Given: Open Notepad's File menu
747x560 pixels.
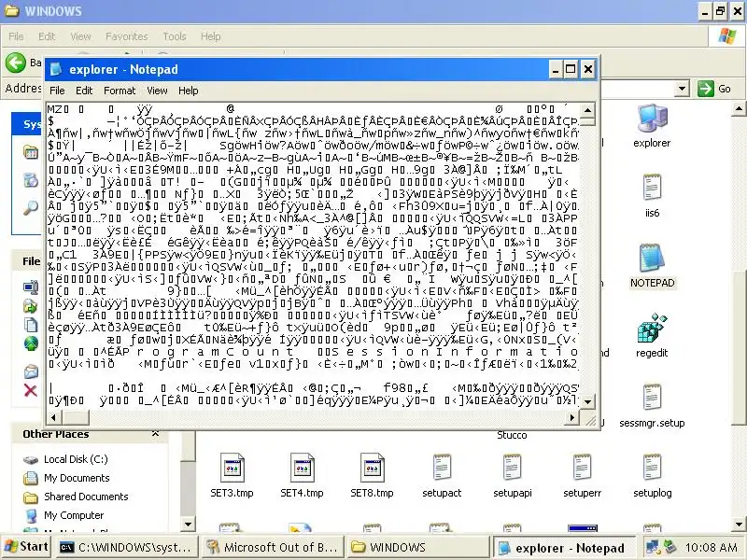Looking at the screenshot, I should click(57, 91).
